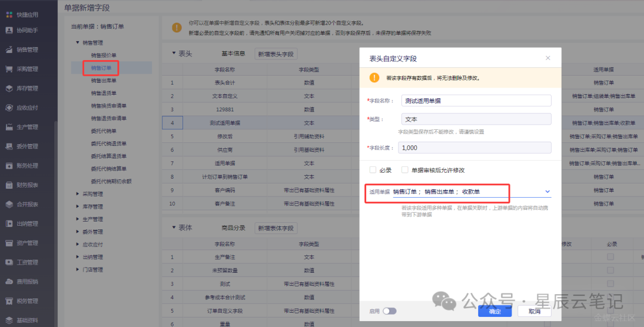Collapse the 表头 section

tap(174, 54)
